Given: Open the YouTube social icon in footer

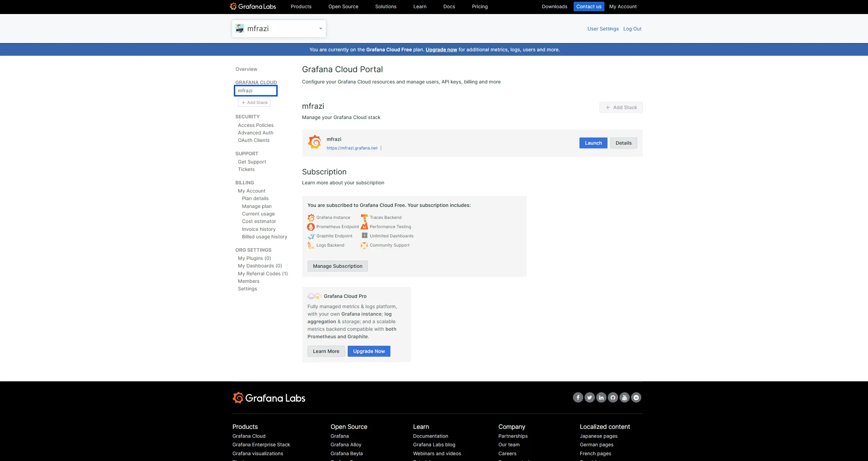Looking at the screenshot, I should [624, 397].
